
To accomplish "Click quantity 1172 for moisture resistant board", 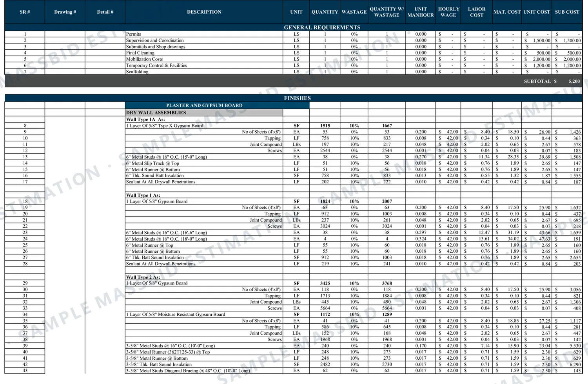I will (x=325, y=314).
